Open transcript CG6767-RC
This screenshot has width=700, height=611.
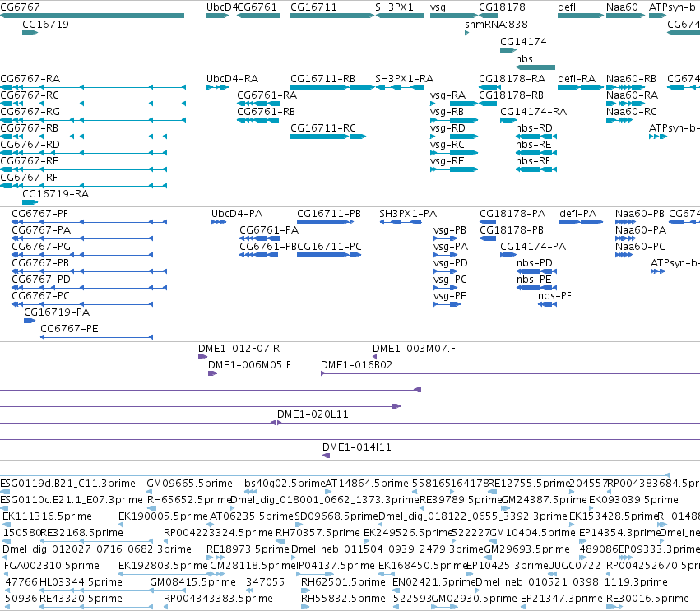pos(93,104)
